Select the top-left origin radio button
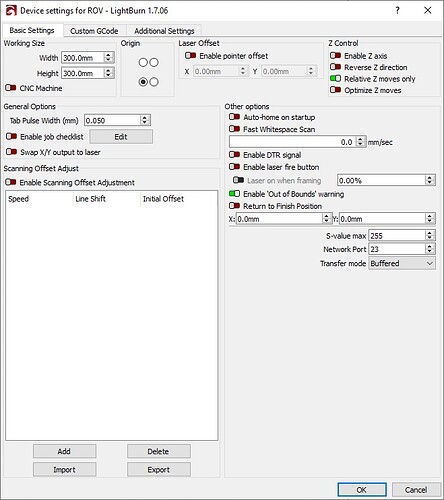The height and width of the screenshot is (500, 444). tap(143, 62)
